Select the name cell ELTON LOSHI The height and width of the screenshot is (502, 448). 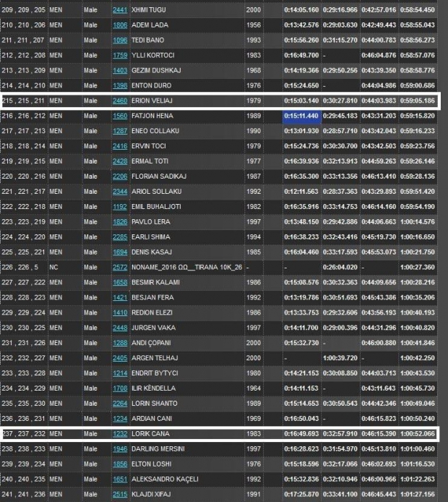[153, 464]
